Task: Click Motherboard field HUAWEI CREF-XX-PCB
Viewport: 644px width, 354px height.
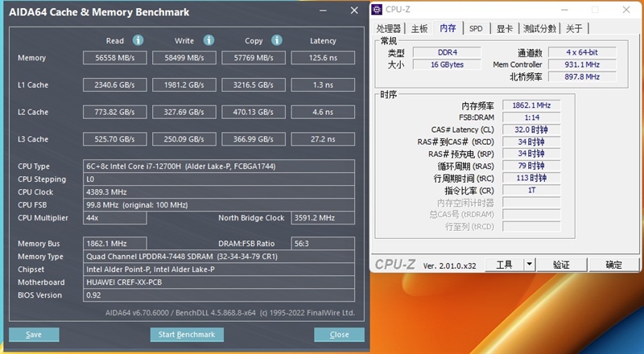Action: coord(219,282)
